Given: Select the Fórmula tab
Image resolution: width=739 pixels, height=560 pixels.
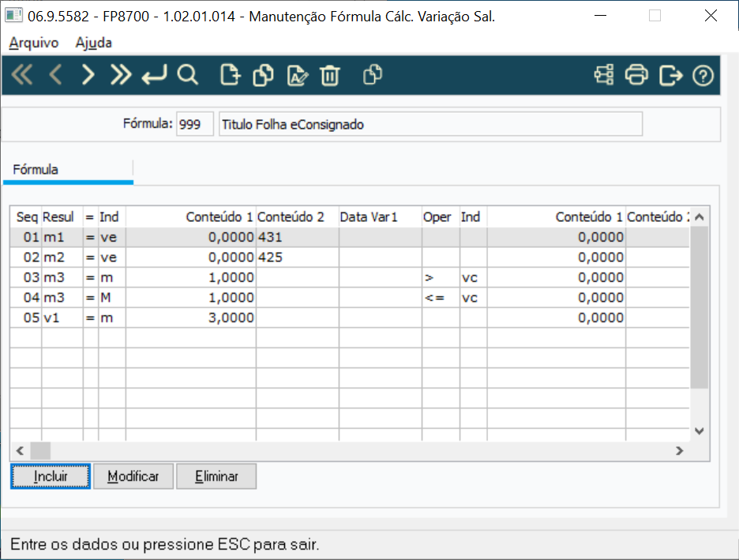Looking at the screenshot, I should coord(69,170).
